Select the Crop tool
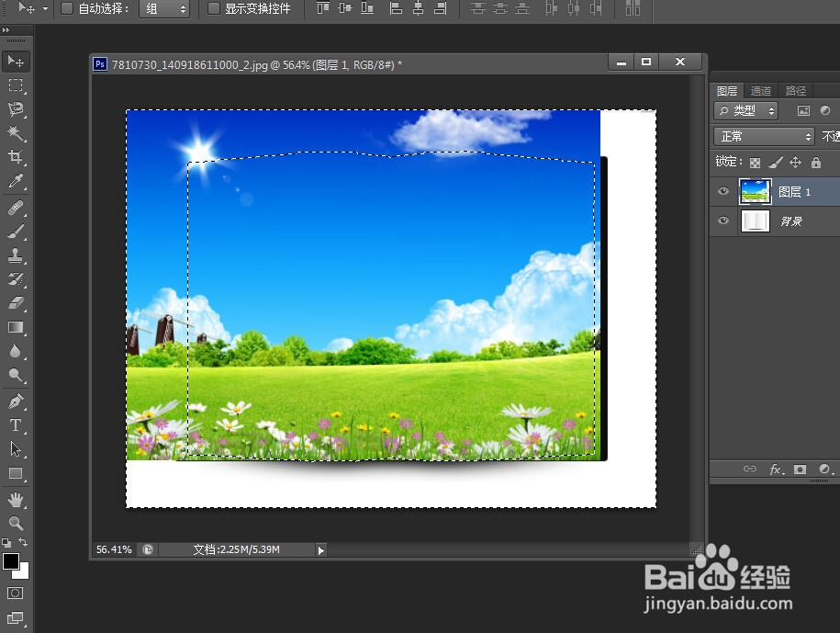 tap(16, 156)
